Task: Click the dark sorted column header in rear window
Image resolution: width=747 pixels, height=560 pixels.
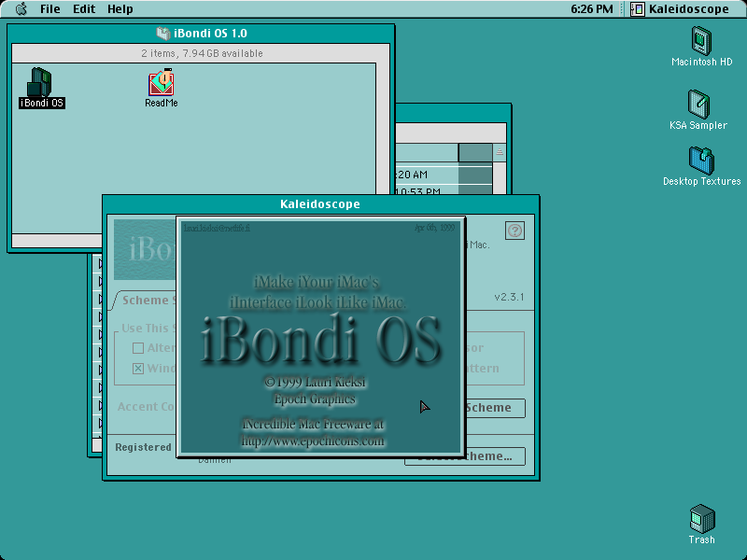Action: click(x=475, y=153)
